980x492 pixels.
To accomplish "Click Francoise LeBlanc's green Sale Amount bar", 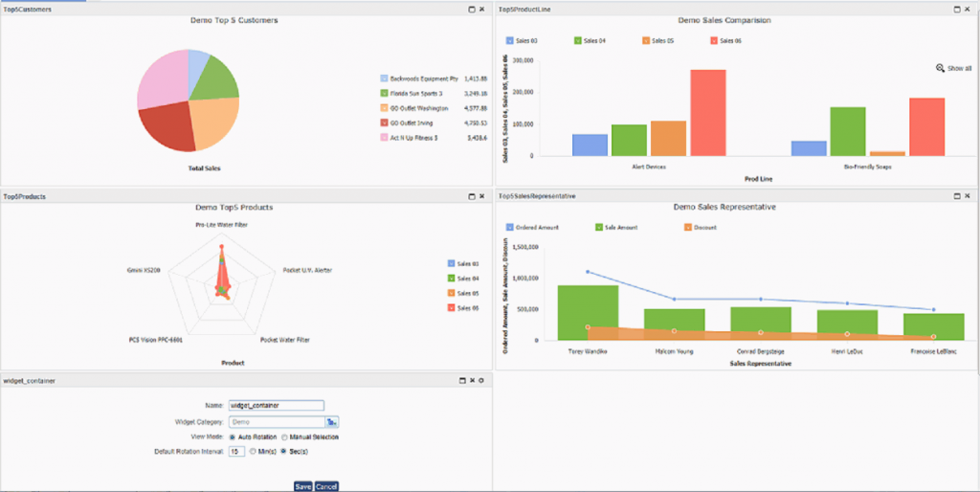I will [x=934, y=327].
